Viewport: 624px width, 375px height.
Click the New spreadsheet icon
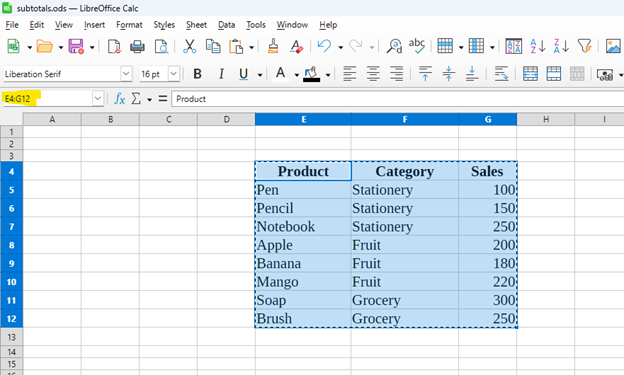pyautogui.click(x=14, y=47)
